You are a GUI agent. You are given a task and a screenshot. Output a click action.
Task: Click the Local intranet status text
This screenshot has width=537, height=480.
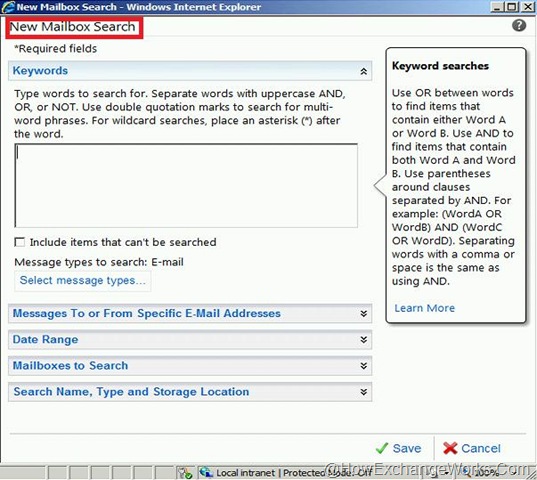(245, 473)
